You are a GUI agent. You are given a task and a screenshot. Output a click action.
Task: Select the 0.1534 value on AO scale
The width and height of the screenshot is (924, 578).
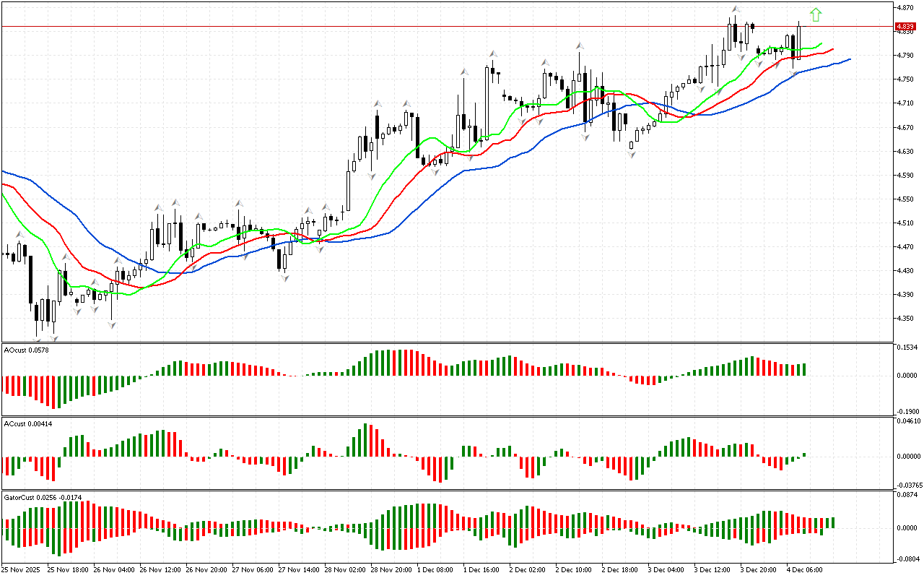pos(907,348)
